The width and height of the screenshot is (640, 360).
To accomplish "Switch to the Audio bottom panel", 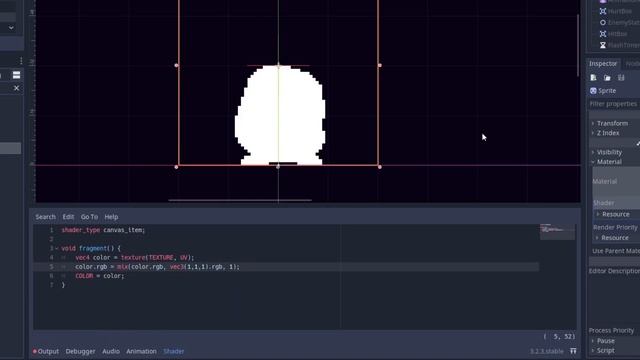I will tap(111, 351).
